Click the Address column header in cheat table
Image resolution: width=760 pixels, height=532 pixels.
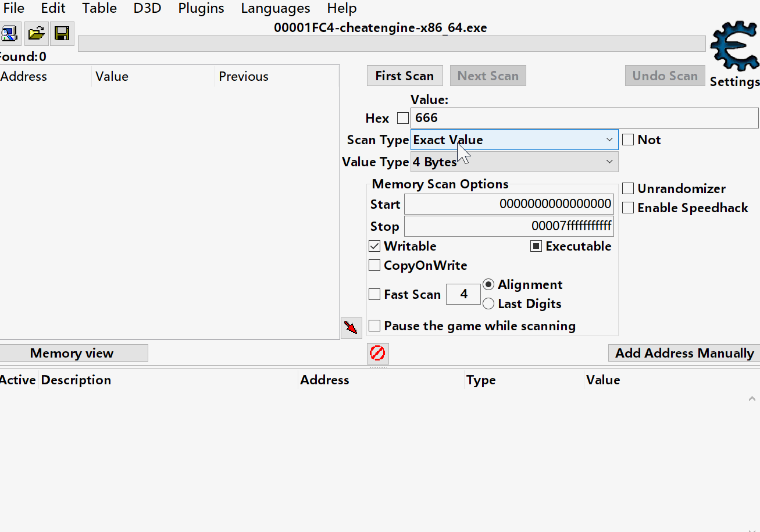(381, 380)
